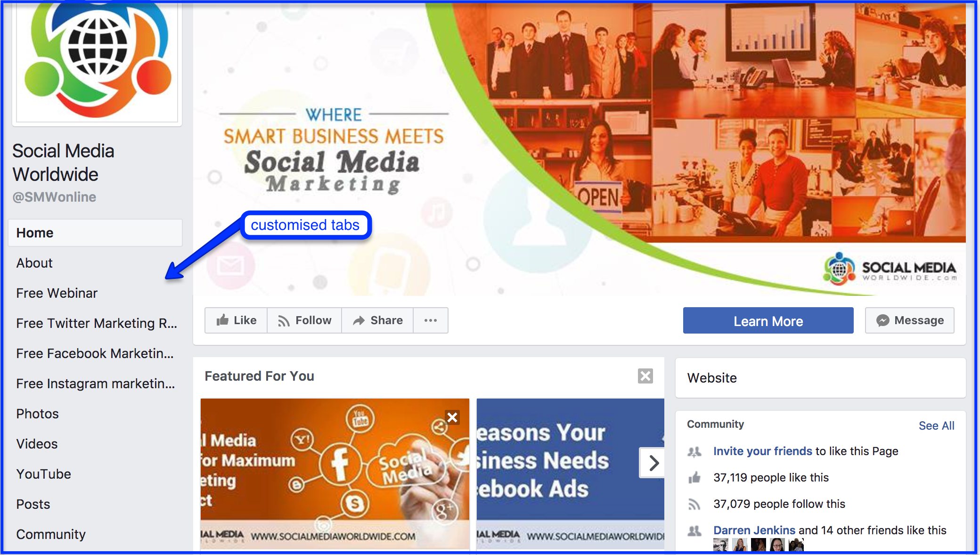The image size is (980, 555).
Task: Click the Messenger Message button
Action: click(910, 320)
